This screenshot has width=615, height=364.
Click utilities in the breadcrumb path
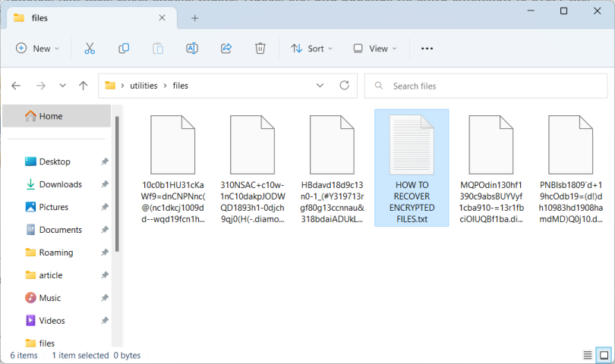pyautogui.click(x=143, y=86)
